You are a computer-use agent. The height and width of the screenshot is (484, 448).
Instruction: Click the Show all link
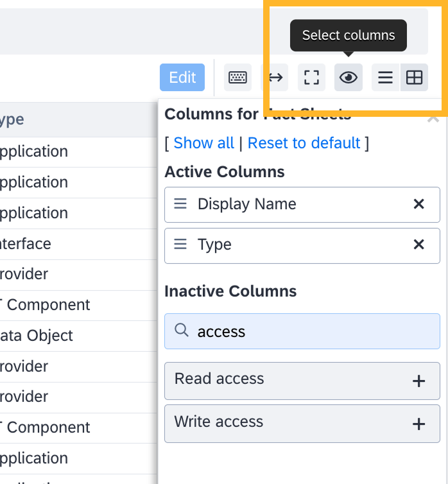click(203, 143)
